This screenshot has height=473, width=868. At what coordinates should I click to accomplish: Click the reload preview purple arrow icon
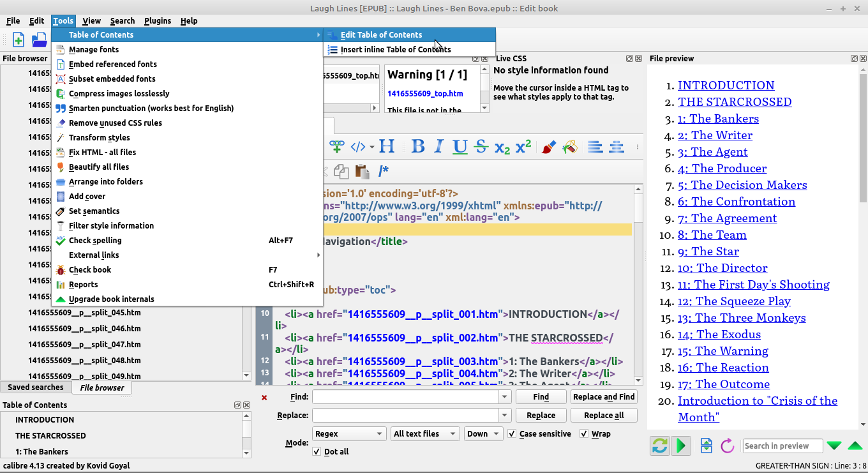tap(727, 446)
